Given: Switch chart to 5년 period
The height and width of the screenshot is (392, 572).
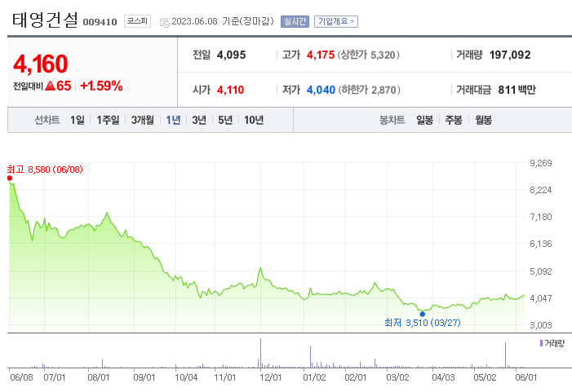Looking at the screenshot, I should [x=225, y=120].
